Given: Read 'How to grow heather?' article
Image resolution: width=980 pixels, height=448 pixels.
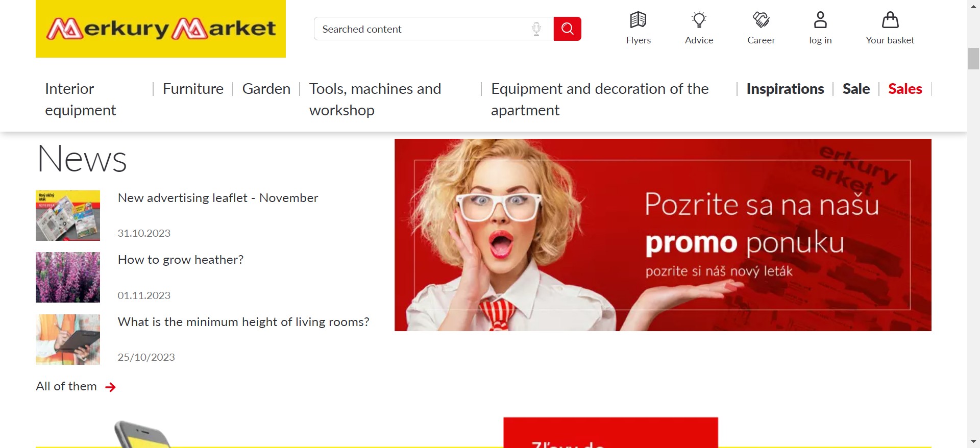Looking at the screenshot, I should (181, 260).
